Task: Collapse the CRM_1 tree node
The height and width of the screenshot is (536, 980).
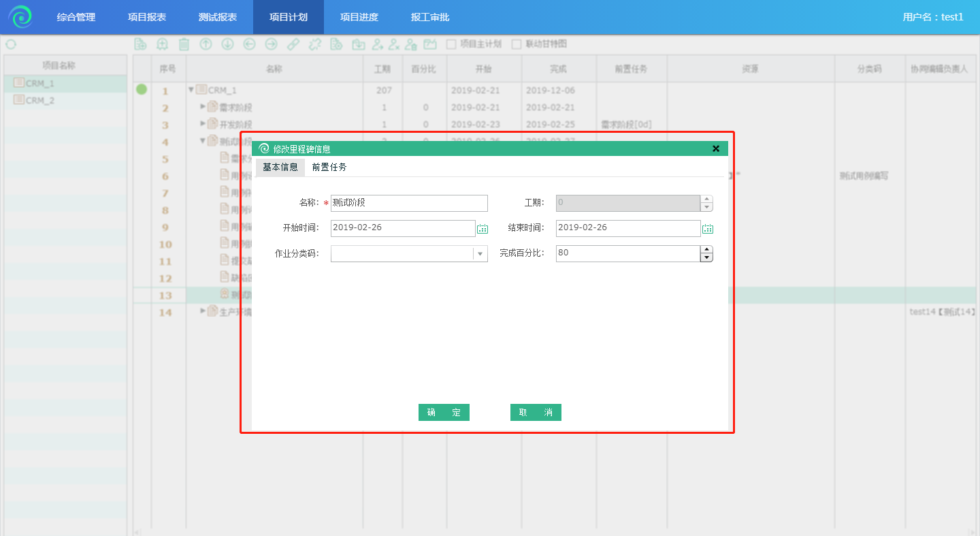Action: click(191, 90)
